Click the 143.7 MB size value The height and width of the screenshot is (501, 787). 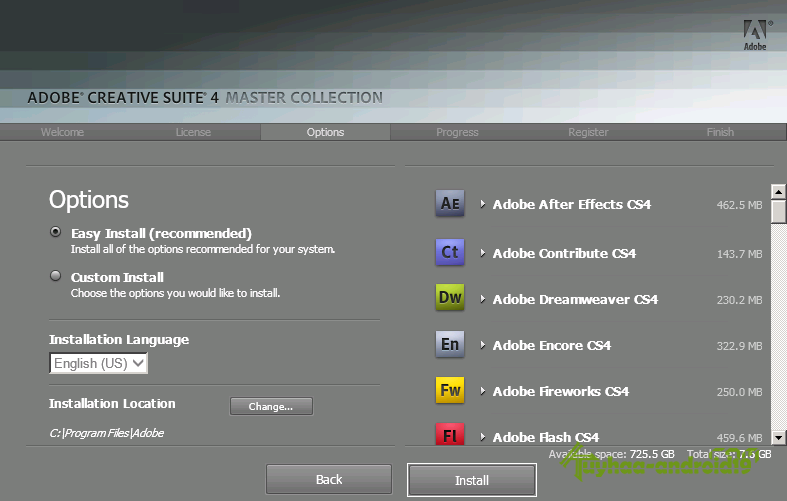(739, 254)
